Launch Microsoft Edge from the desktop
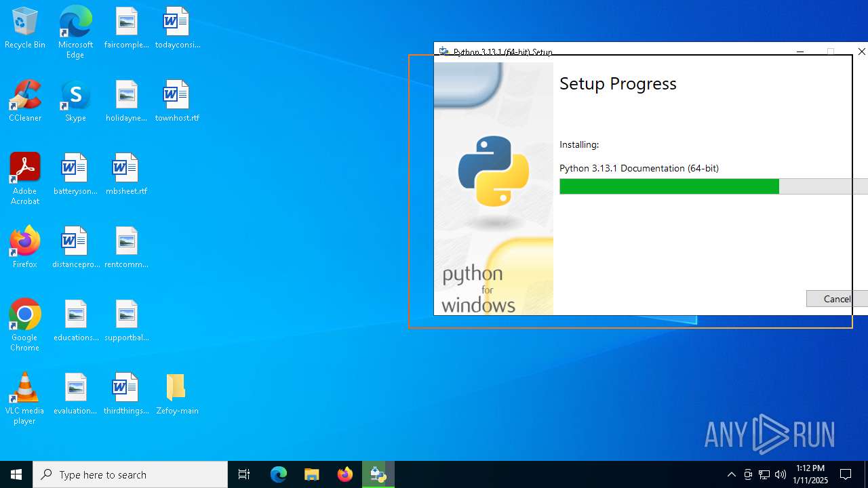 (x=75, y=33)
